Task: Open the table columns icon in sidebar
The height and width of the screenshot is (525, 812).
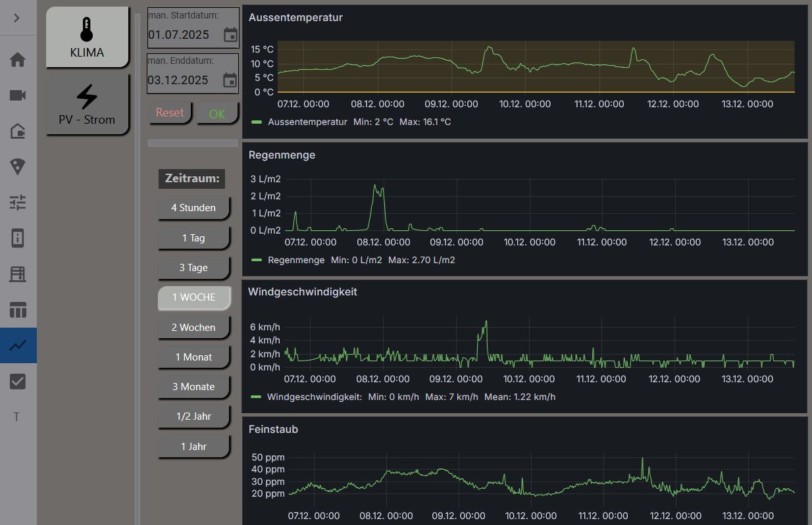Action: [x=18, y=310]
